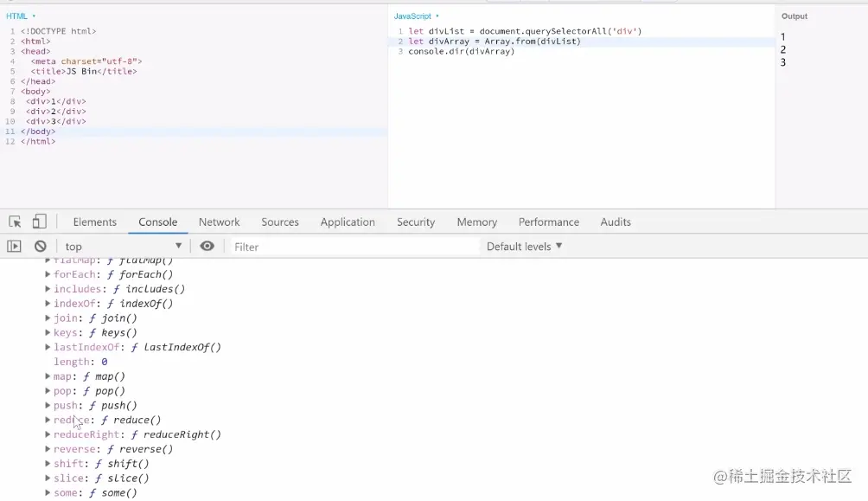Click the '<title>JS Bin</title>' HTML line
This screenshot has height=501, width=868.
click(84, 71)
